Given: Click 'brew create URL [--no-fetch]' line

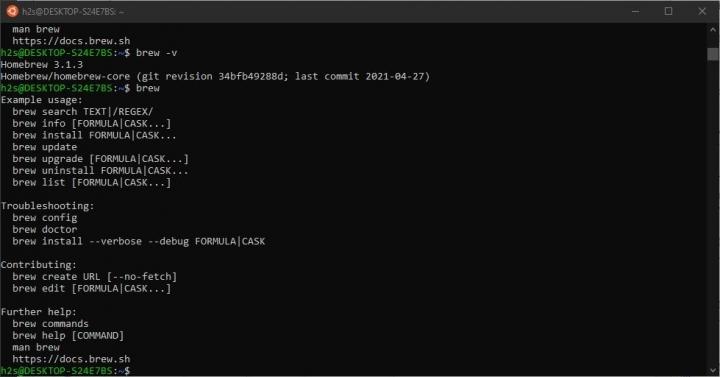Looking at the screenshot, I should click(x=95, y=276).
